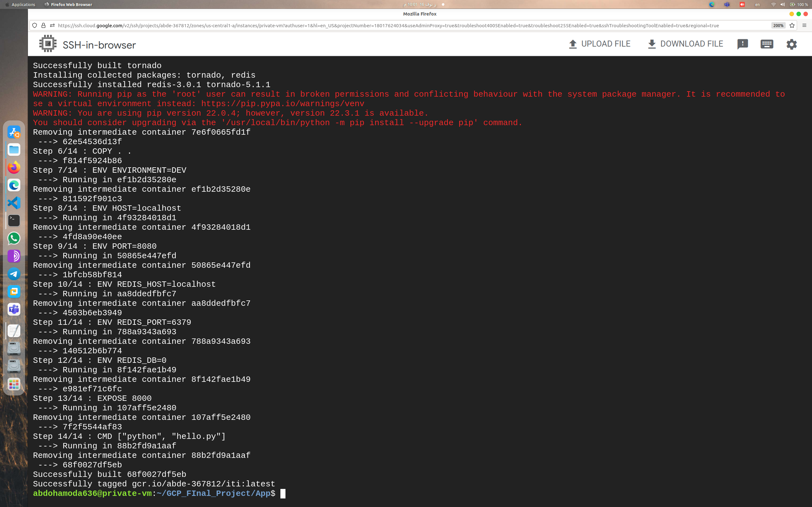The height and width of the screenshot is (507, 812).
Task: Open the Firefox hamburger menu
Action: pos(805,25)
